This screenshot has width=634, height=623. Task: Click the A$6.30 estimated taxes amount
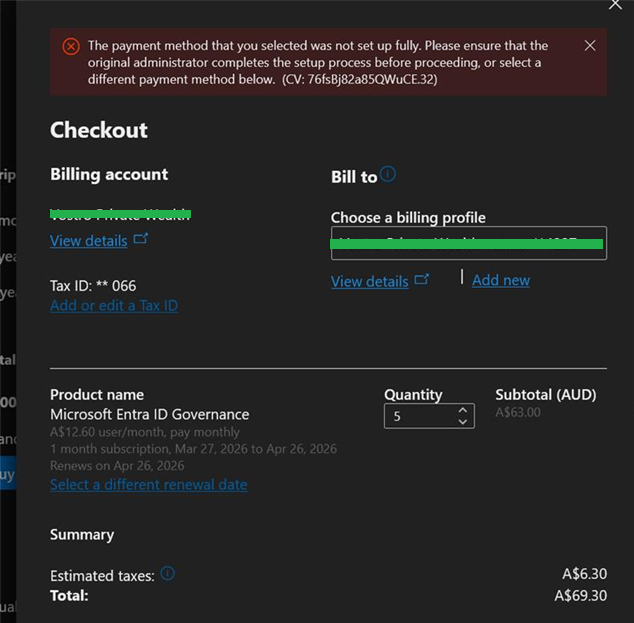tap(585, 574)
